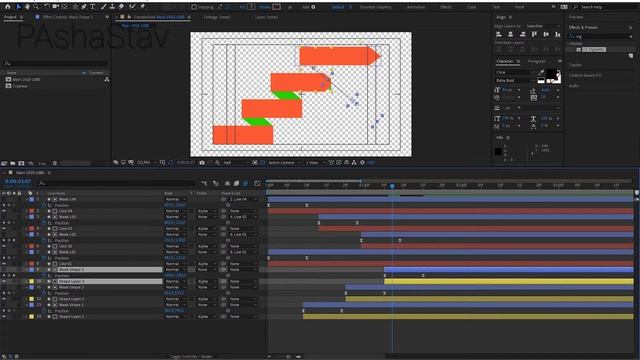The width and height of the screenshot is (640, 360).
Task: Hide the Shape Layer 3 eye
Action: 4,281
